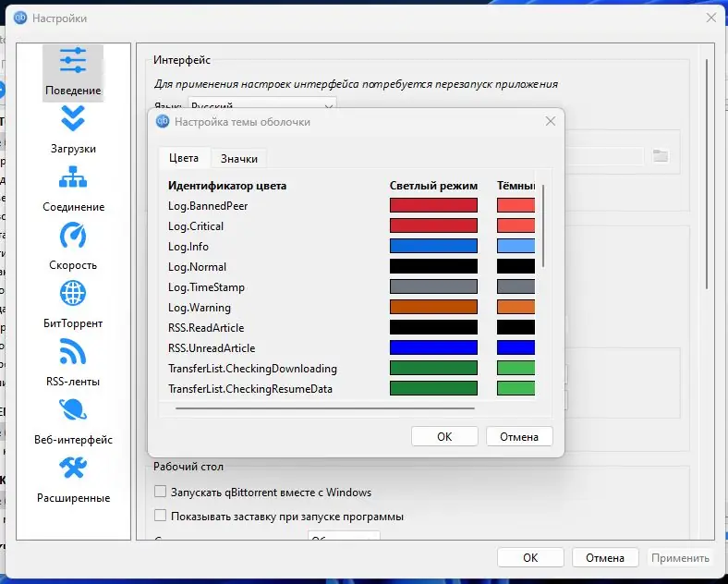This screenshot has height=584, width=728.
Task: Pick Log.BannedPeer light mode color
Action: [433, 205]
